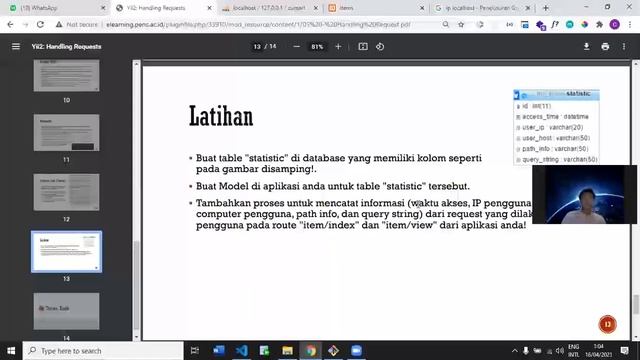Open page 12 thumbnail
The width and height of the screenshot is (640, 360).
tap(66, 192)
